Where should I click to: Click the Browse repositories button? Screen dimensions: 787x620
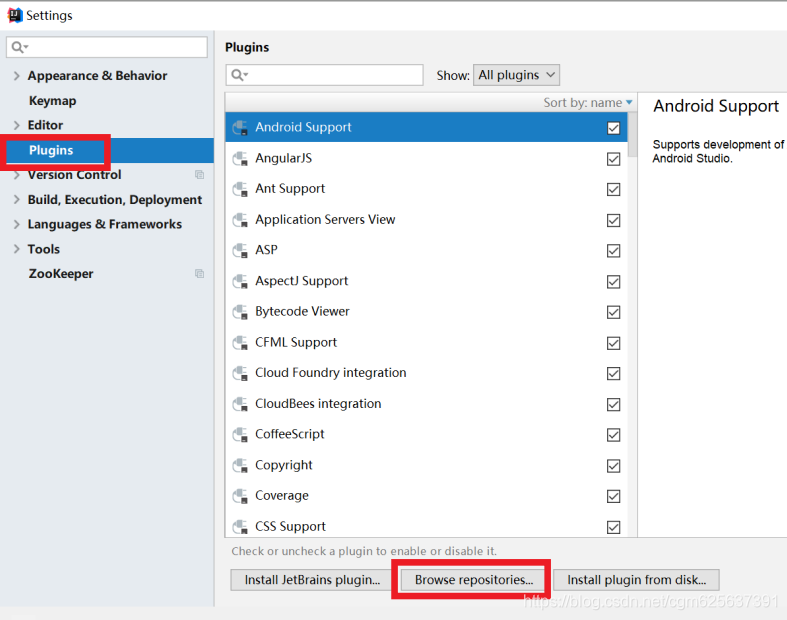(473, 580)
